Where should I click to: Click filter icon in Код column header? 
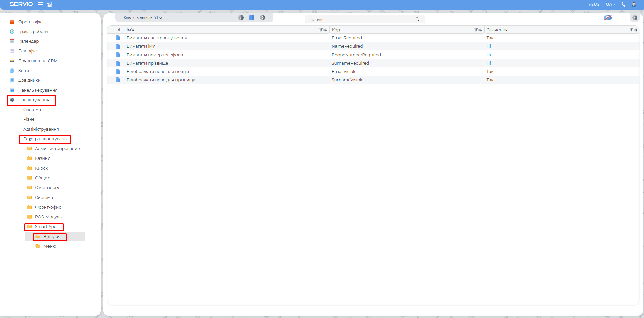click(476, 30)
